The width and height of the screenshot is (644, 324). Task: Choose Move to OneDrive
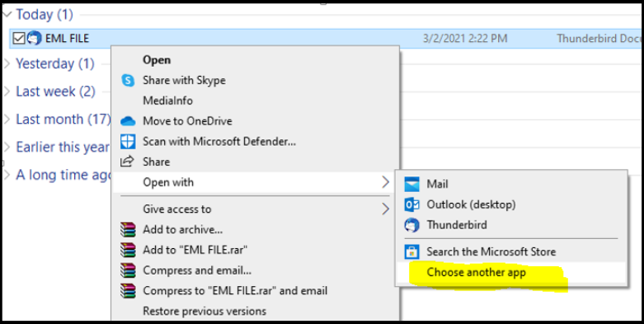187,121
